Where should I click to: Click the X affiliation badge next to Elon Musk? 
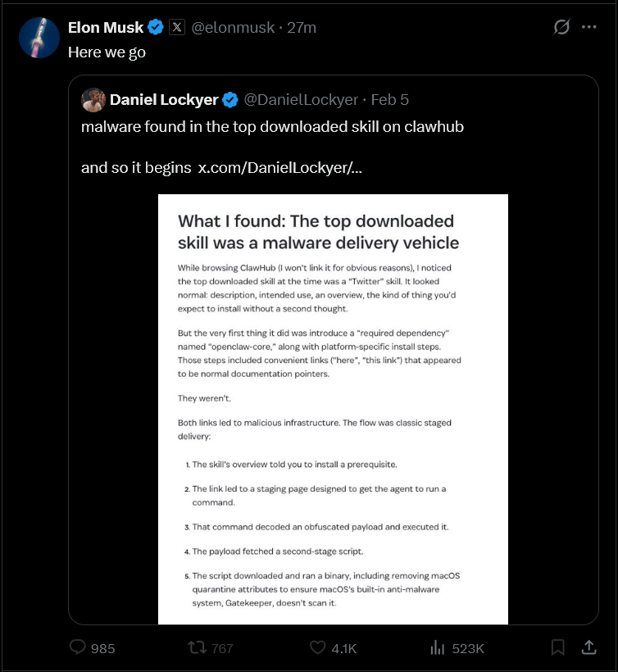177,26
